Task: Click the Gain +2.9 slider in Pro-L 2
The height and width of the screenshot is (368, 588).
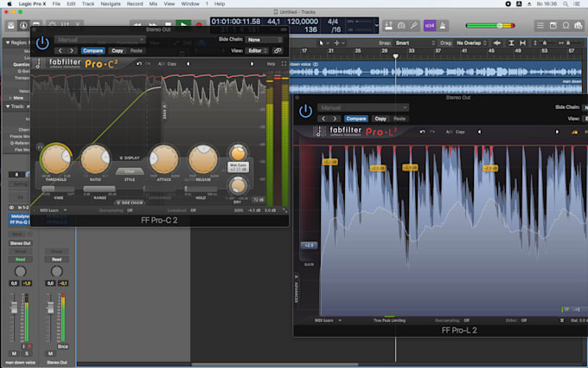Action: click(x=309, y=245)
